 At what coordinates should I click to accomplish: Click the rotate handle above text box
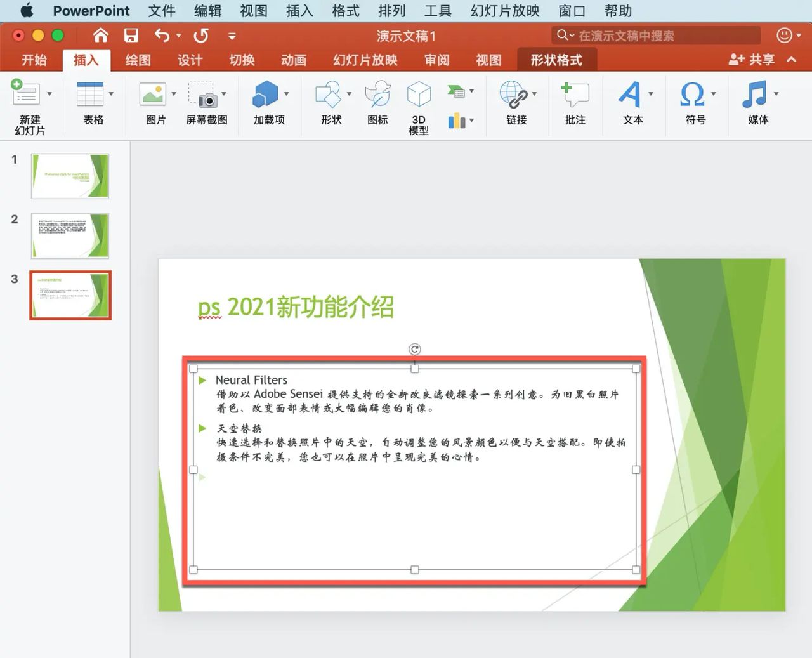[x=414, y=349]
